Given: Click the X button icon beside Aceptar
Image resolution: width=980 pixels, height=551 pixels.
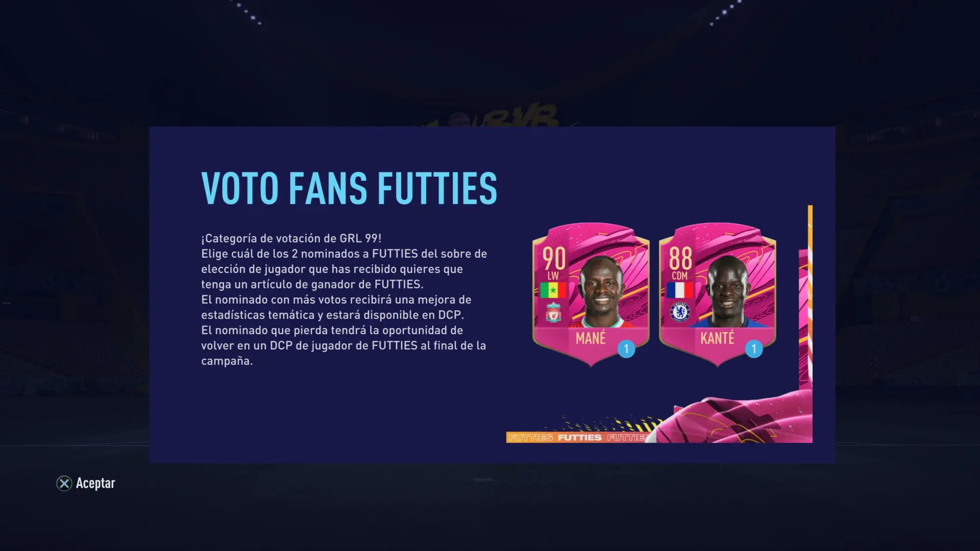Looking at the screenshot, I should coord(64,483).
